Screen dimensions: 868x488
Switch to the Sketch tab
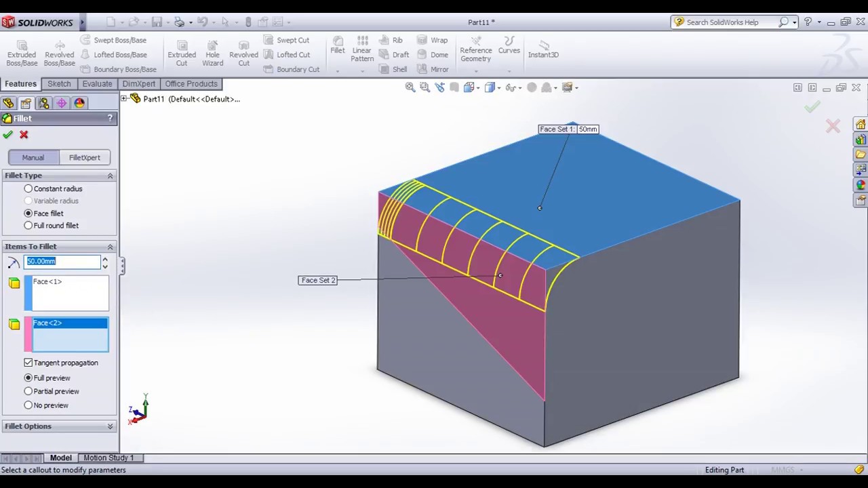coord(59,84)
